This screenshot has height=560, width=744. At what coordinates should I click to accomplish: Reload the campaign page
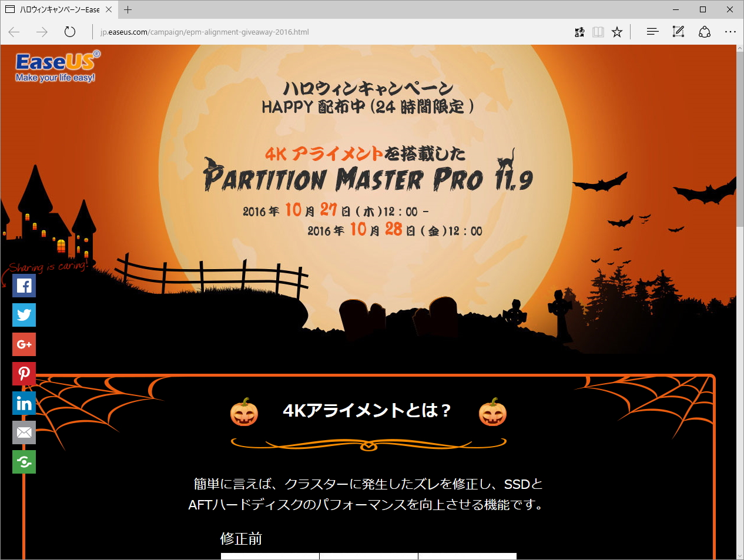point(70,32)
